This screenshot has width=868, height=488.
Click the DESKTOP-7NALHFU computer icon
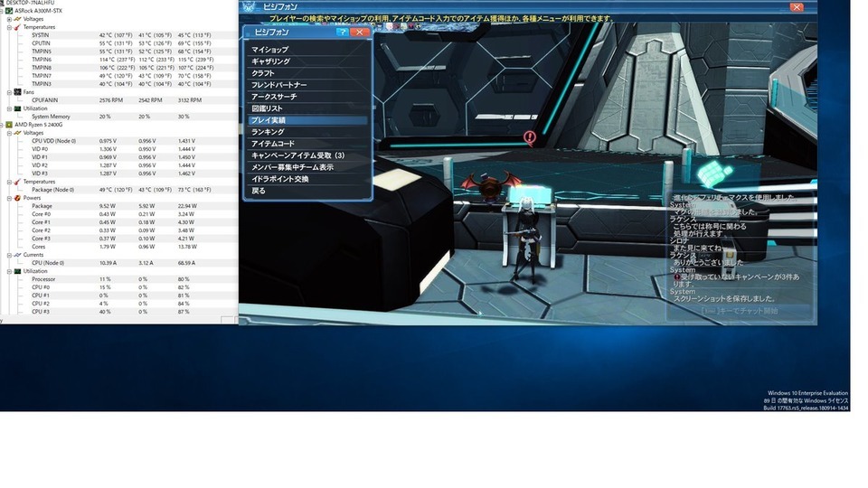pyautogui.click(x=2, y=3)
